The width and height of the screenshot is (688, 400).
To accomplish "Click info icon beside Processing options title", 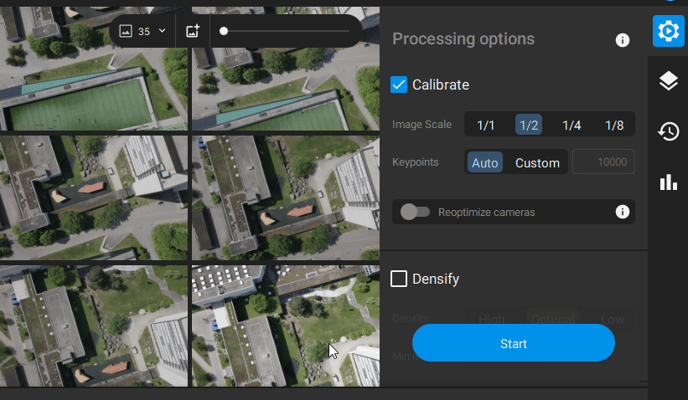I will pos(622,40).
